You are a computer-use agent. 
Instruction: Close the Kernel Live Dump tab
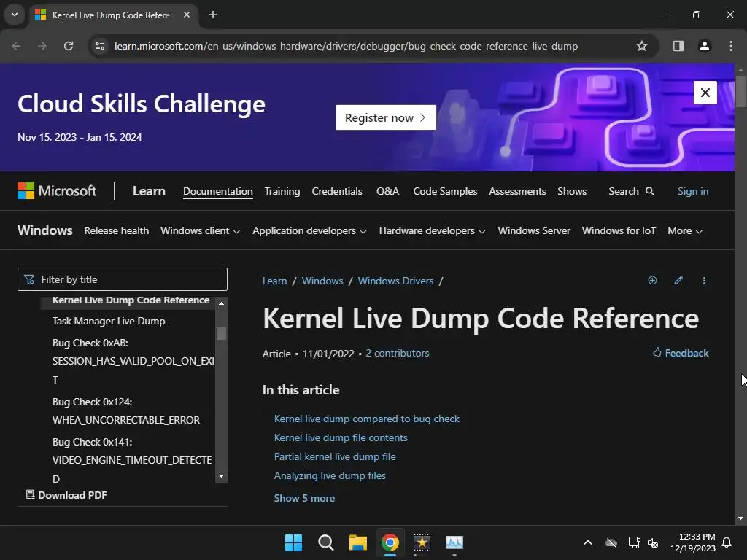pos(187,15)
